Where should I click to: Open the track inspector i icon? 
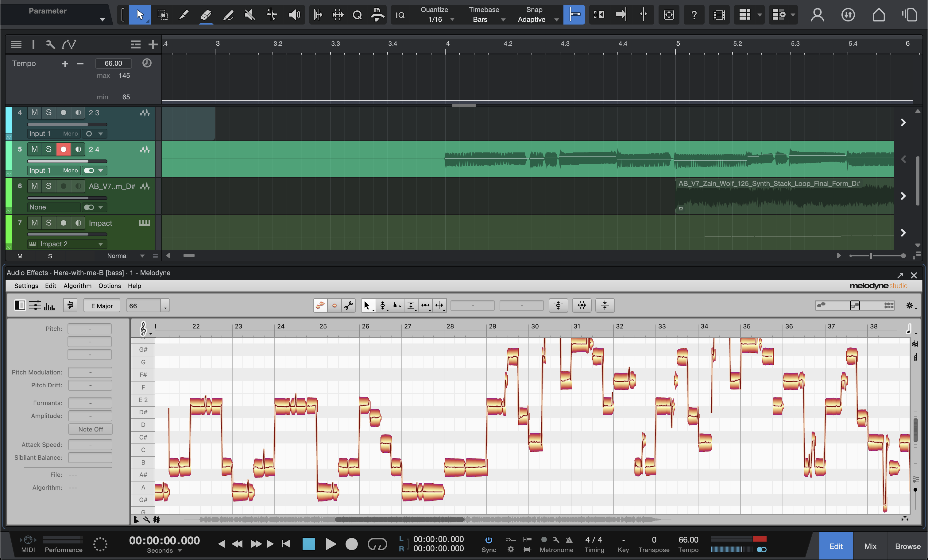click(33, 44)
